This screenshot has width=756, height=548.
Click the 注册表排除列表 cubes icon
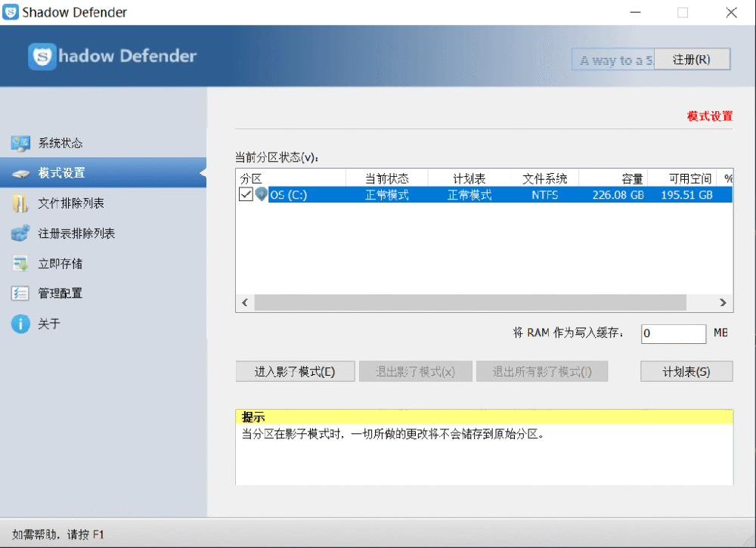20,234
